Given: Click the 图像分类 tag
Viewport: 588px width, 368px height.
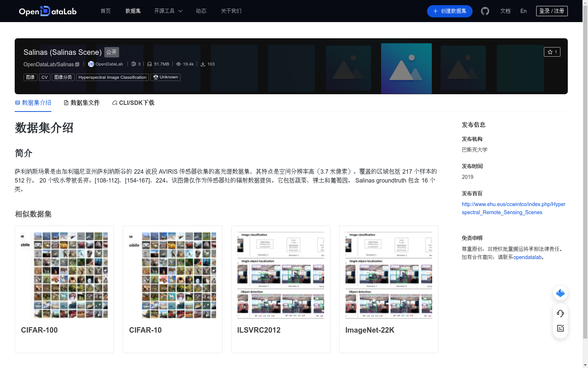Looking at the screenshot, I should click(x=63, y=77).
